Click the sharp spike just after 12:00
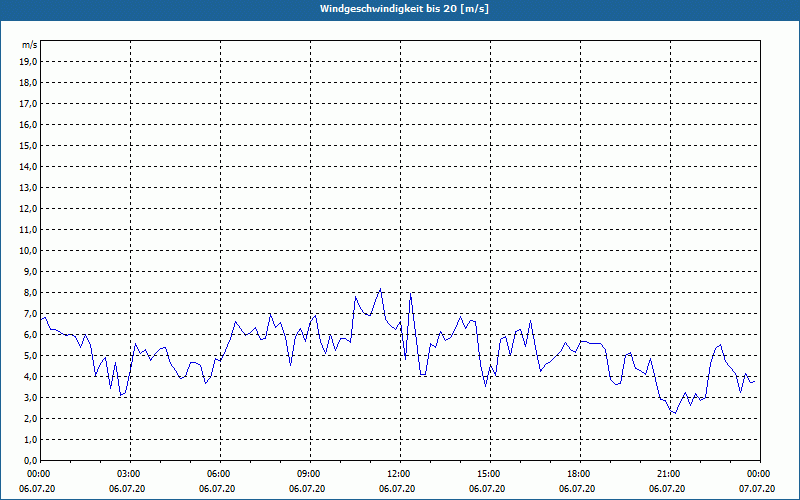The height and width of the screenshot is (500, 800). (x=410, y=293)
